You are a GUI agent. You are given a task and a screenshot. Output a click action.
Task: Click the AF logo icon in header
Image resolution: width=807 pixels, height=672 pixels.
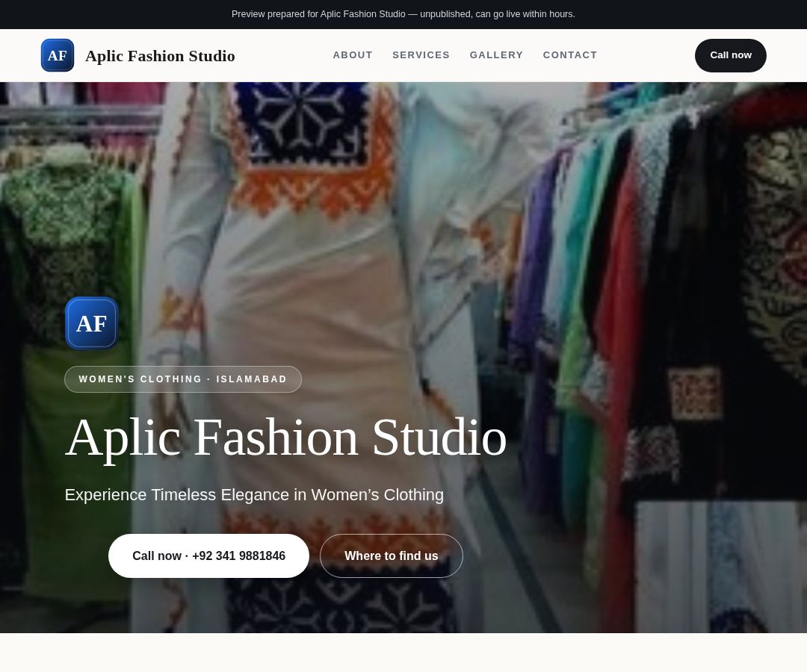click(57, 55)
